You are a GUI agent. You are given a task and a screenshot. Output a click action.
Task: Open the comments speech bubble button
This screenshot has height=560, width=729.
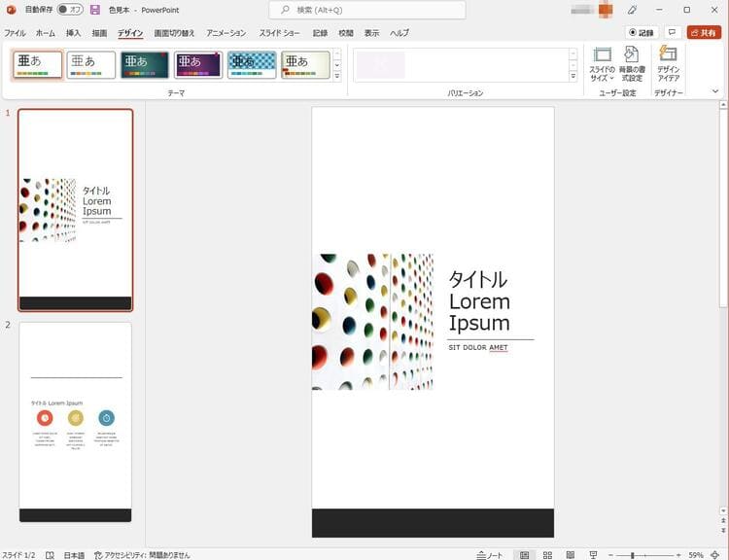coord(672,32)
